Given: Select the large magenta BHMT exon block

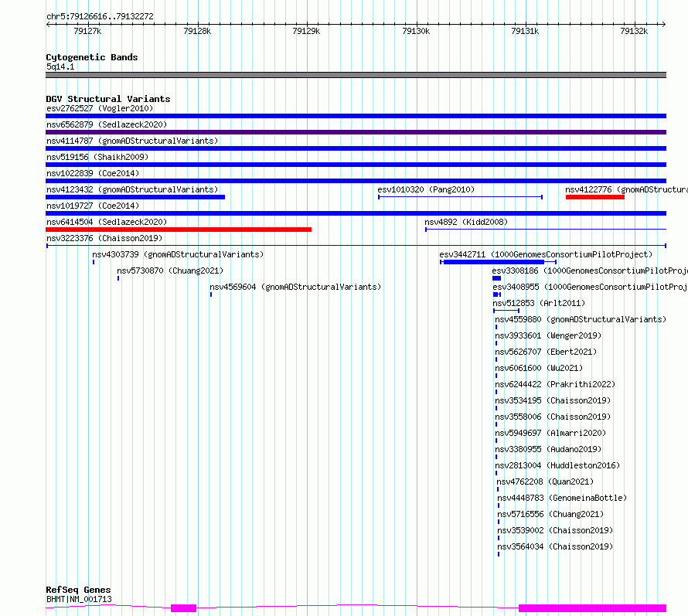Looking at the screenshot, I should click(x=592, y=608).
